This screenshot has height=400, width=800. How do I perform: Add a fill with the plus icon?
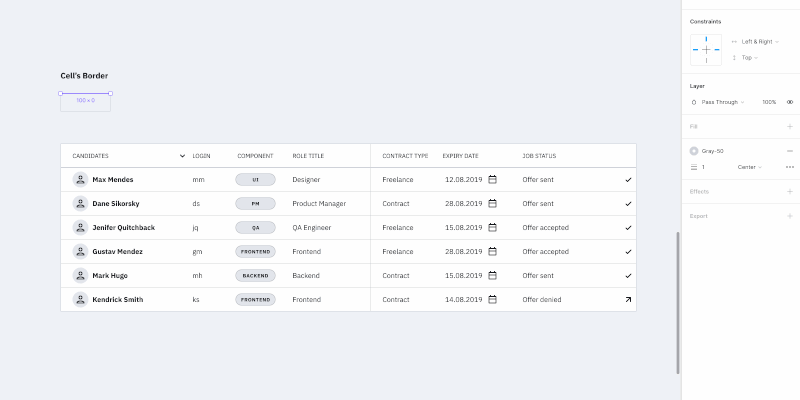(x=789, y=127)
